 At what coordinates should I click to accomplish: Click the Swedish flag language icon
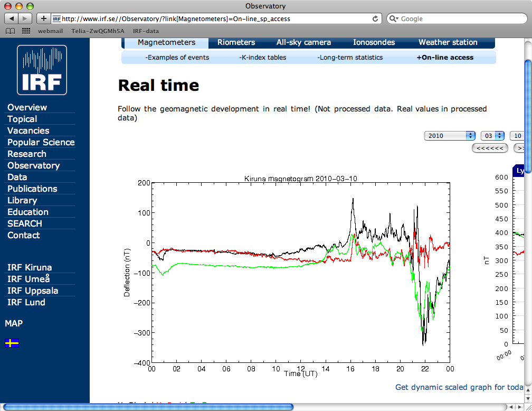[12, 343]
